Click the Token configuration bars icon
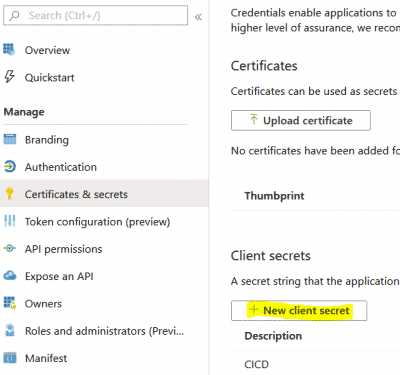400x375 pixels. pyautogui.click(x=10, y=221)
